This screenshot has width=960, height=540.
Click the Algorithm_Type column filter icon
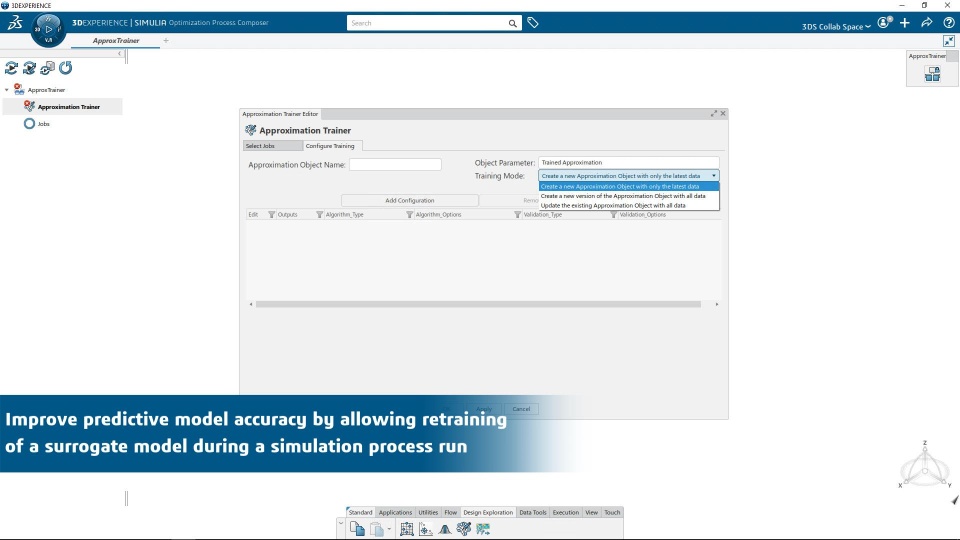[x=320, y=215]
